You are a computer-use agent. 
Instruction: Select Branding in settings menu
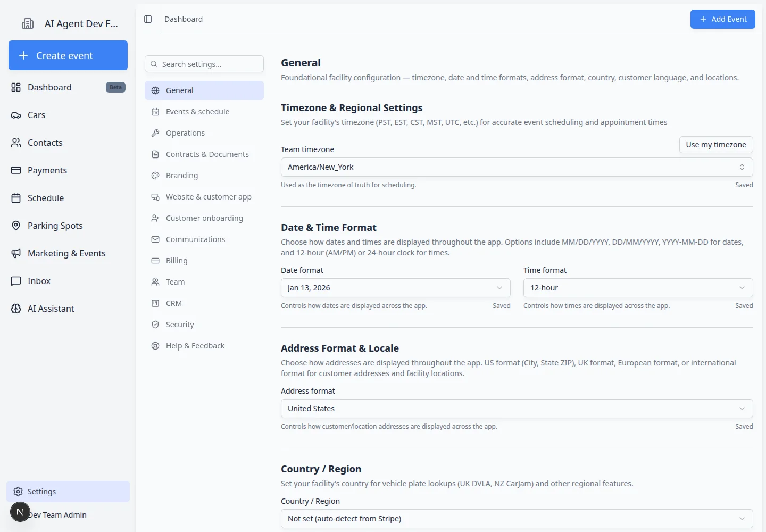(204, 176)
